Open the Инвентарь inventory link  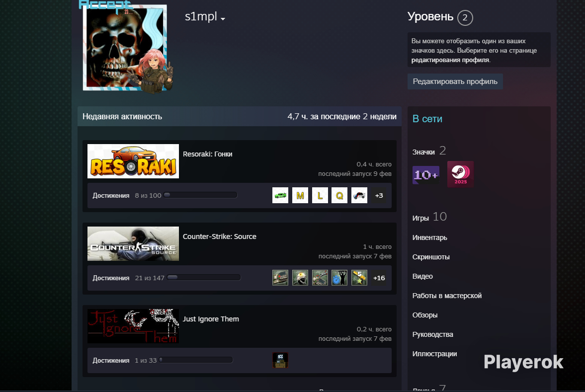(x=429, y=237)
